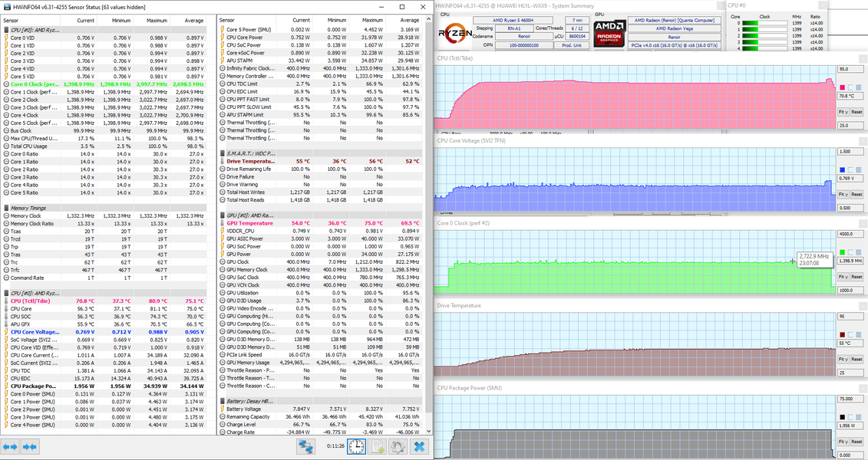Close the CPU Core Voltage graph window
This screenshot has width=868, height=460.
863,141
